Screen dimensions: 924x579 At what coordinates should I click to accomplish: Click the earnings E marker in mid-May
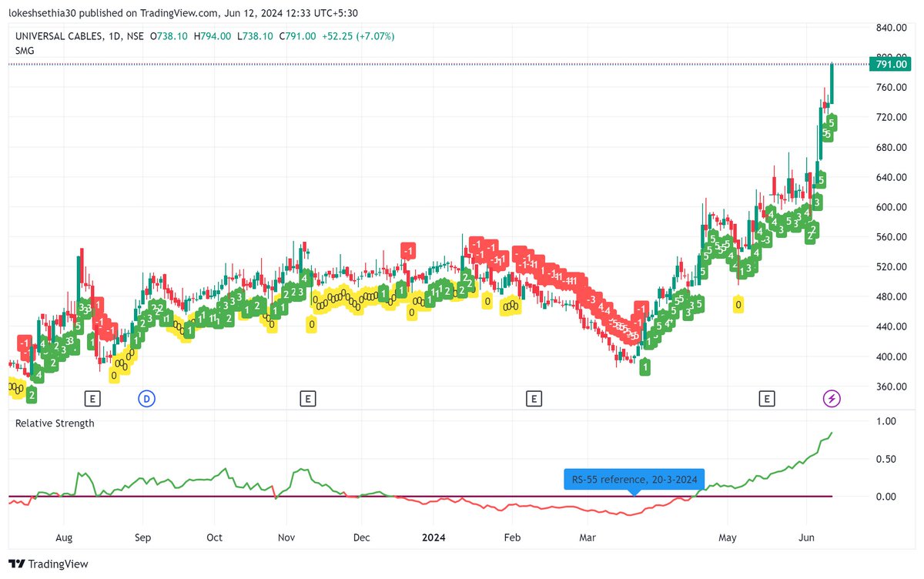click(x=766, y=398)
